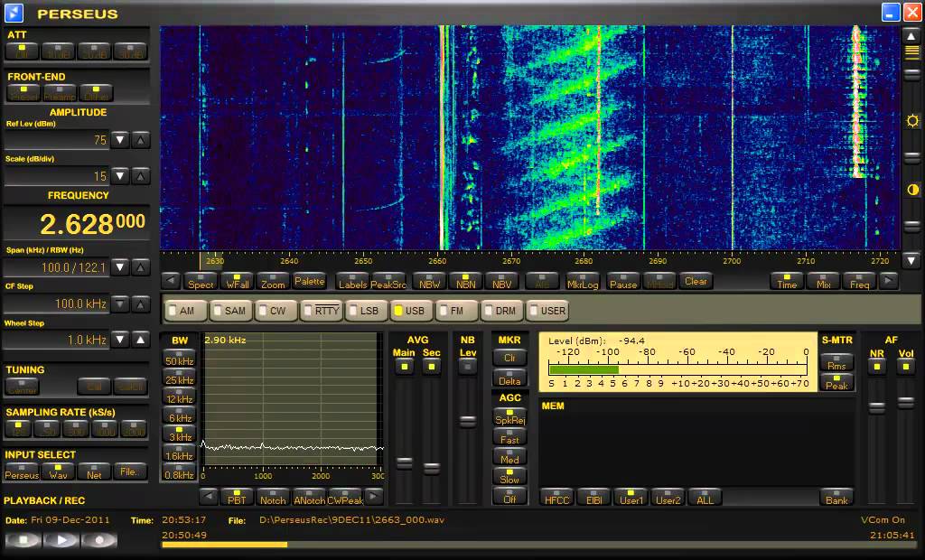Image resolution: width=925 pixels, height=560 pixels.
Task: Toggle the Dither front-end button
Action: point(96,93)
